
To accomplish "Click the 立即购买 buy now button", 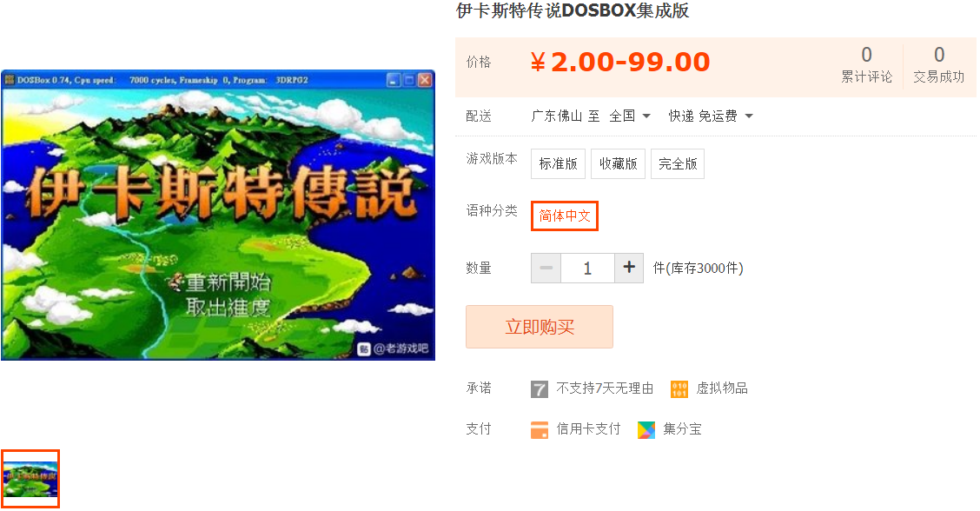I will (540, 327).
